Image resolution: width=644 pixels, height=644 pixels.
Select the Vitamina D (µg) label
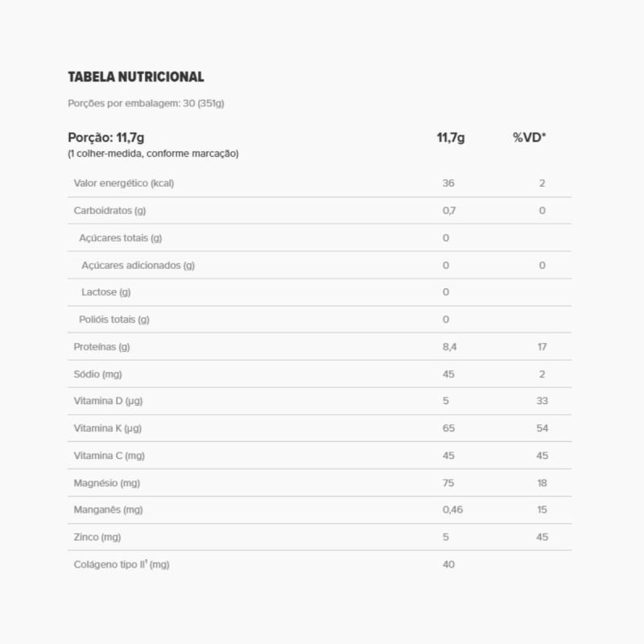108,401
